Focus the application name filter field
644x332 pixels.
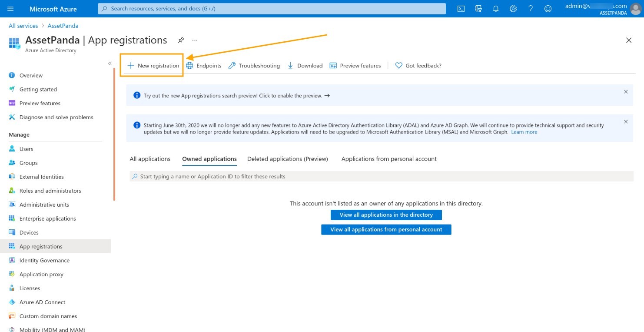coord(382,176)
